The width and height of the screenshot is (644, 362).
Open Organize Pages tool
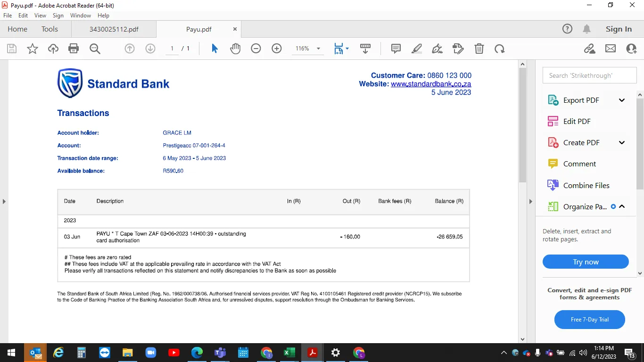[585, 206]
